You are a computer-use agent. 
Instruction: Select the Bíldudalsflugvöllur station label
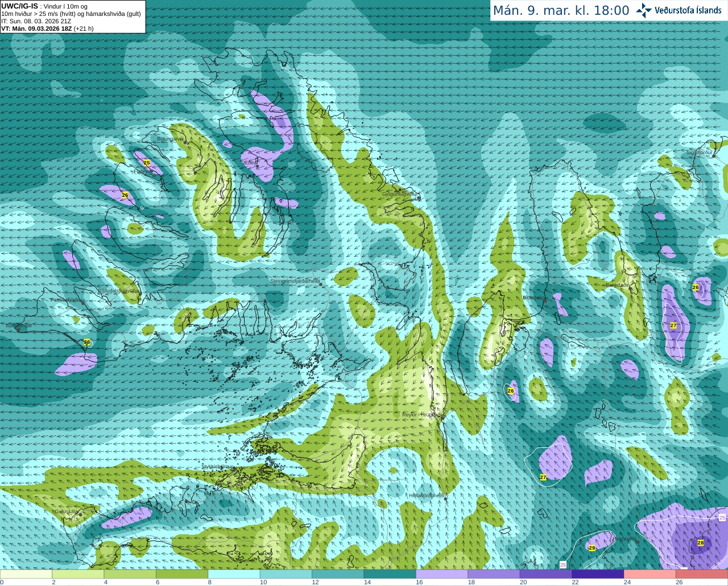[118, 290]
